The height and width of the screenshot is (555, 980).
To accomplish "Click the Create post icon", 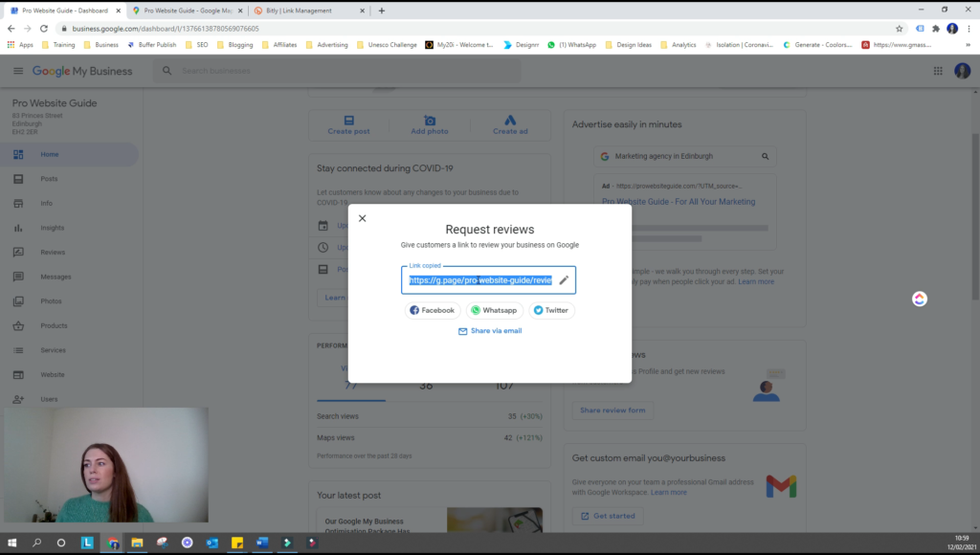I will 348,120.
